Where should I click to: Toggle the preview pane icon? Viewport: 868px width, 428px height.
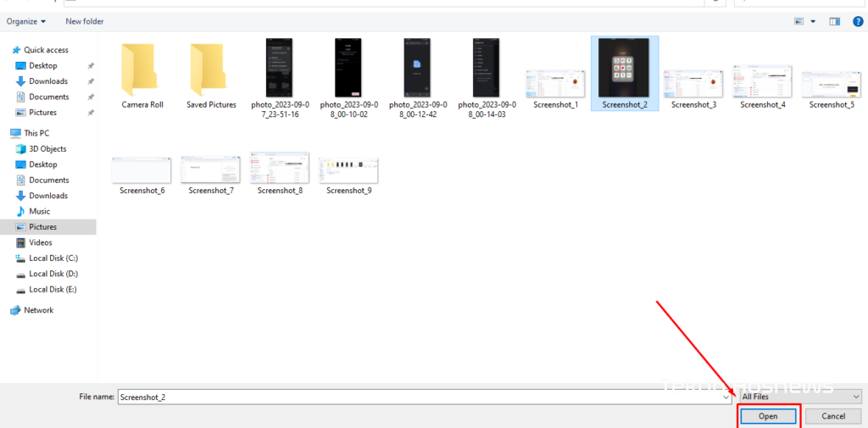tap(834, 21)
